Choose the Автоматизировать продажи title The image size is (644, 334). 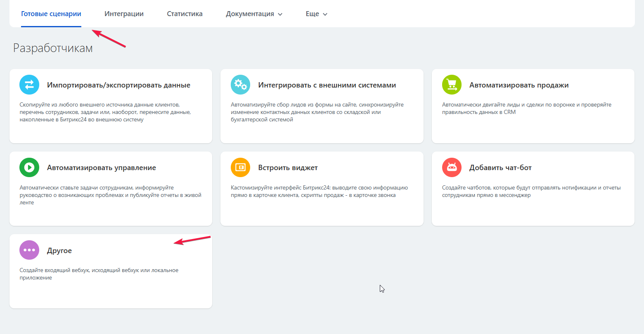519,85
